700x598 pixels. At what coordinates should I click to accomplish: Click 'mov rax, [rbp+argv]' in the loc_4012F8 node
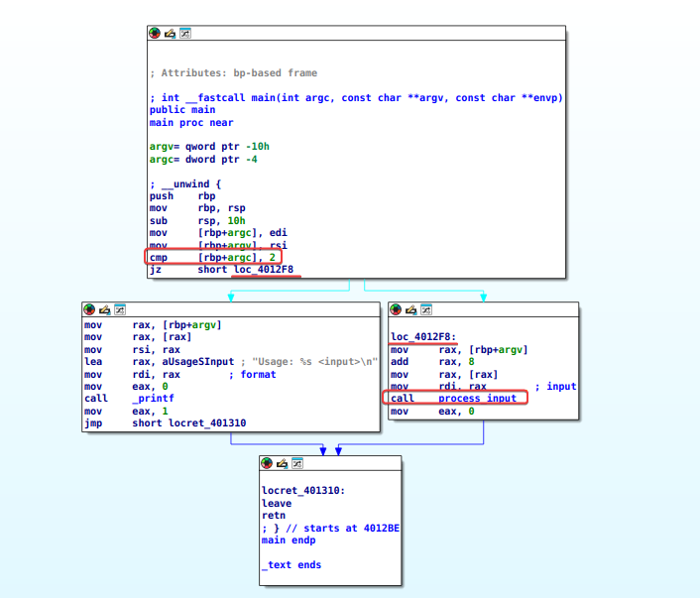pos(459,350)
